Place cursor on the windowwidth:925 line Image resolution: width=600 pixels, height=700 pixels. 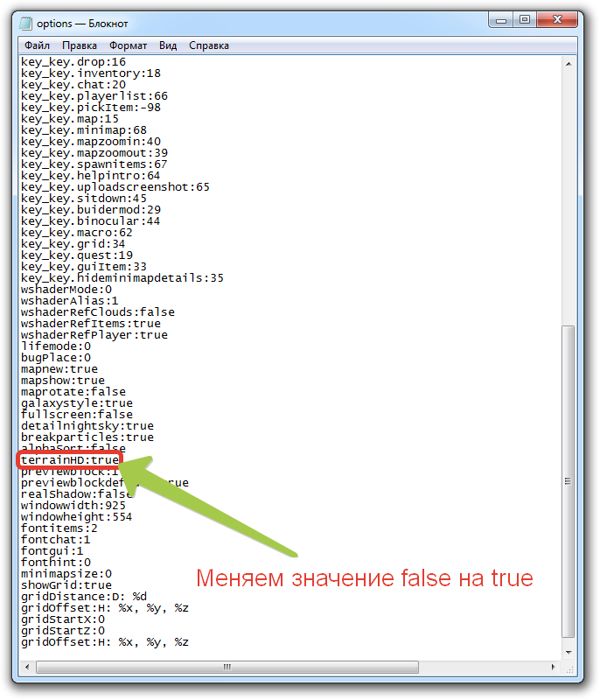point(73,506)
